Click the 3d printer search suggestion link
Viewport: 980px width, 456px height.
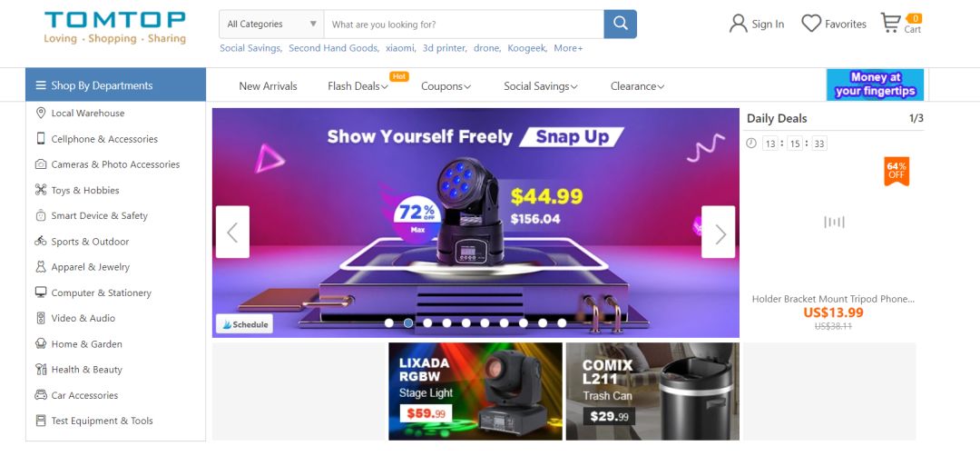coord(445,48)
